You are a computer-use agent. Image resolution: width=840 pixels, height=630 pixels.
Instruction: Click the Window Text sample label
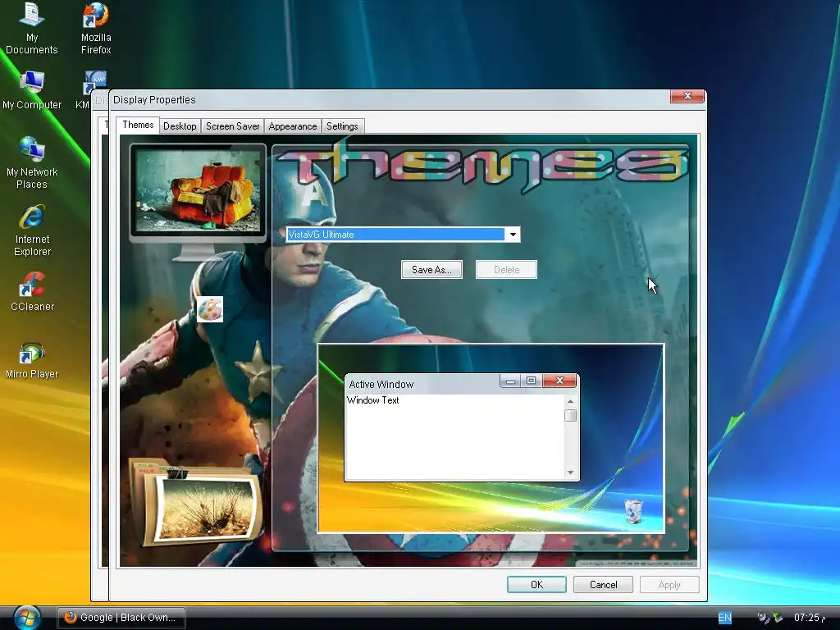tap(373, 400)
